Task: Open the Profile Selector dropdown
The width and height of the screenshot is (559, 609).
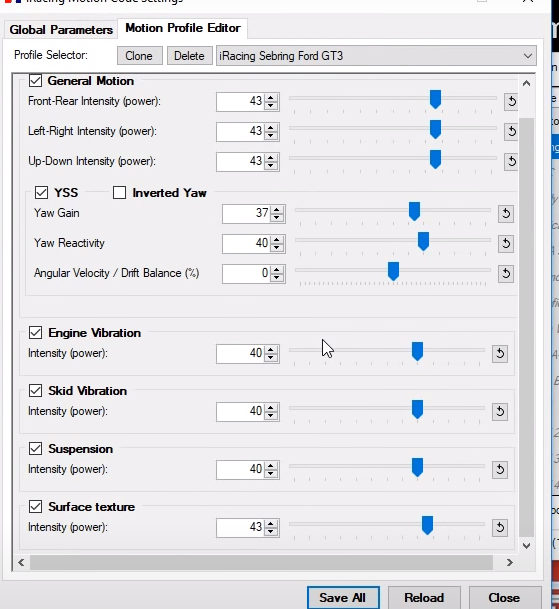Action: [x=376, y=56]
